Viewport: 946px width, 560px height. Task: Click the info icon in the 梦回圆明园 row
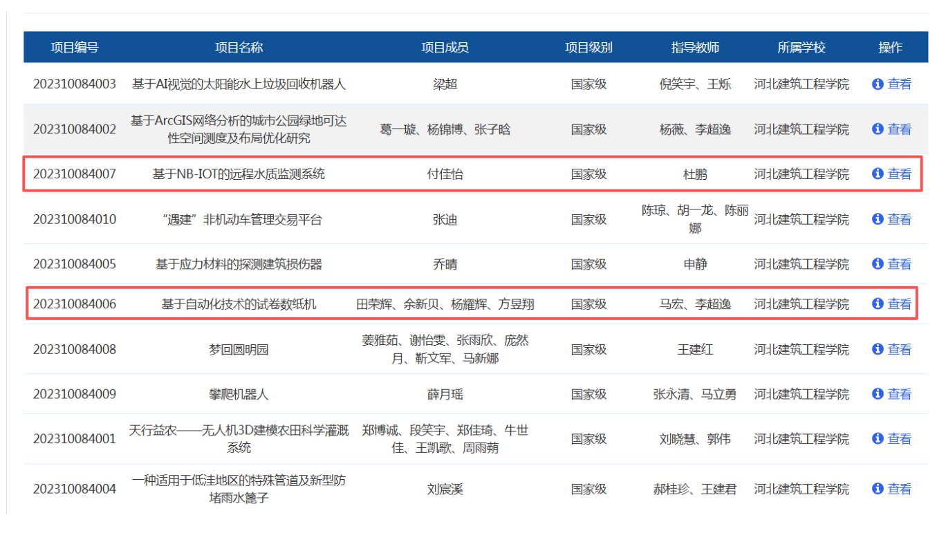click(x=878, y=350)
